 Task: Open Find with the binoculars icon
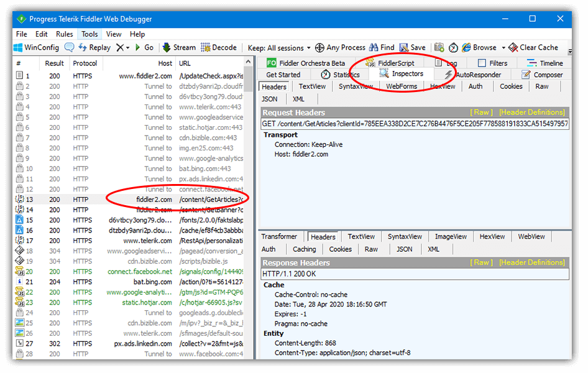(x=382, y=48)
